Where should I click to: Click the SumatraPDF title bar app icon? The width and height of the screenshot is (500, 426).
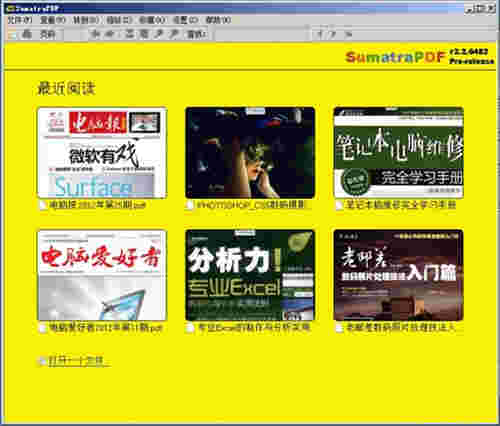click(x=11, y=9)
